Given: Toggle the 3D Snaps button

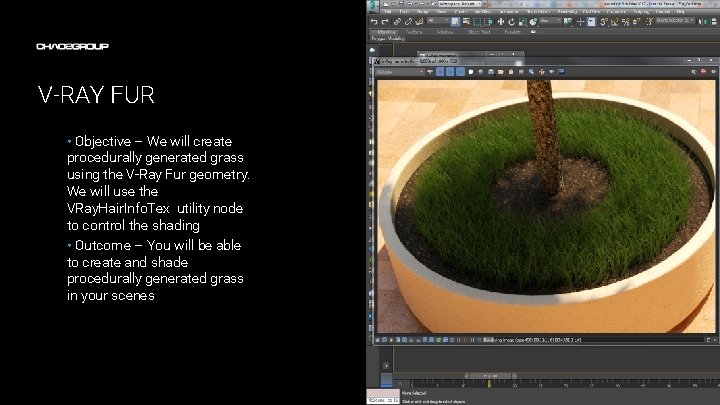Looking at the screenshot, I should pos(604,22).
